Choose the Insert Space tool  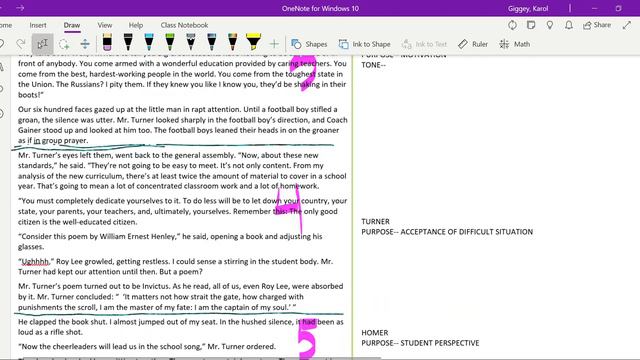coord(85,44)
